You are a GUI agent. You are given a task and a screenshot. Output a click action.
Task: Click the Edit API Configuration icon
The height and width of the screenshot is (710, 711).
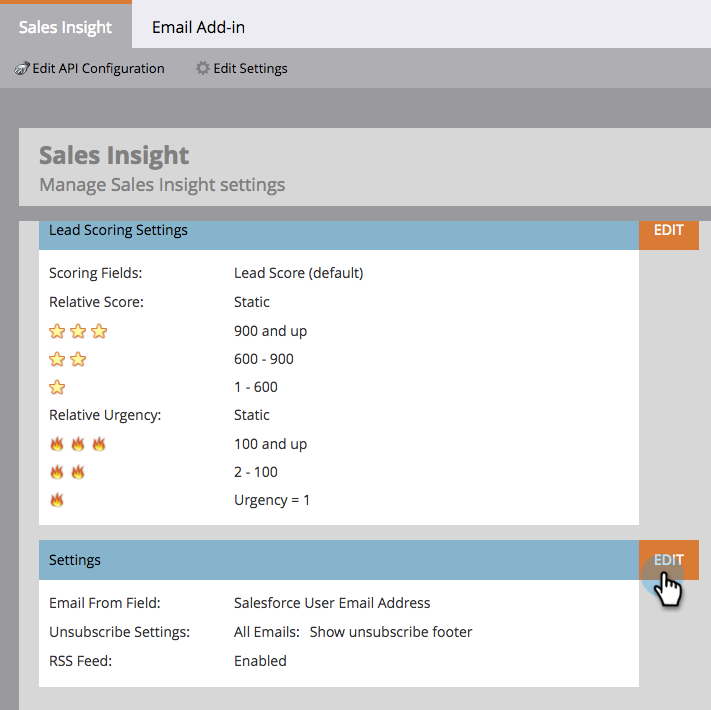coord(22,69)
